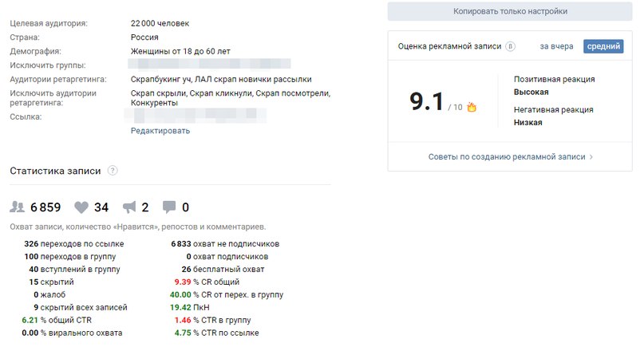The height and width of the screenshot is (347, 644).
Task: Click the reach audience people icon
Action: tap(18, 207)
